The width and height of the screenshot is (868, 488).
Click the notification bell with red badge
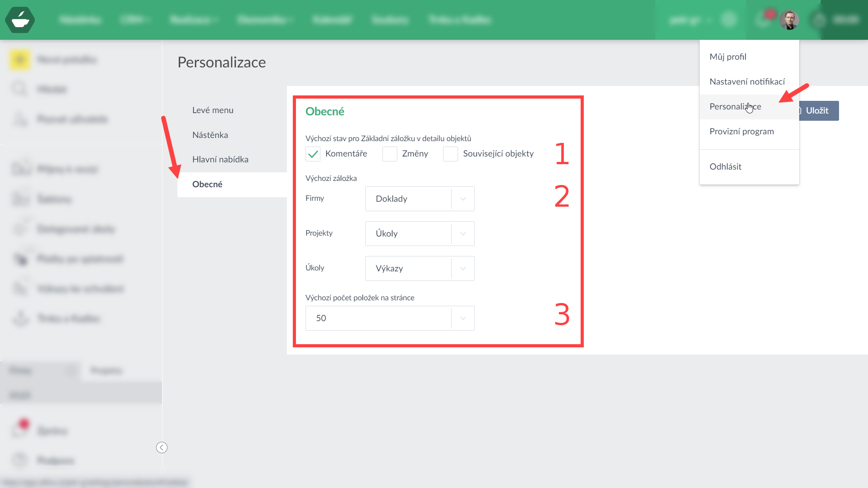764,20
